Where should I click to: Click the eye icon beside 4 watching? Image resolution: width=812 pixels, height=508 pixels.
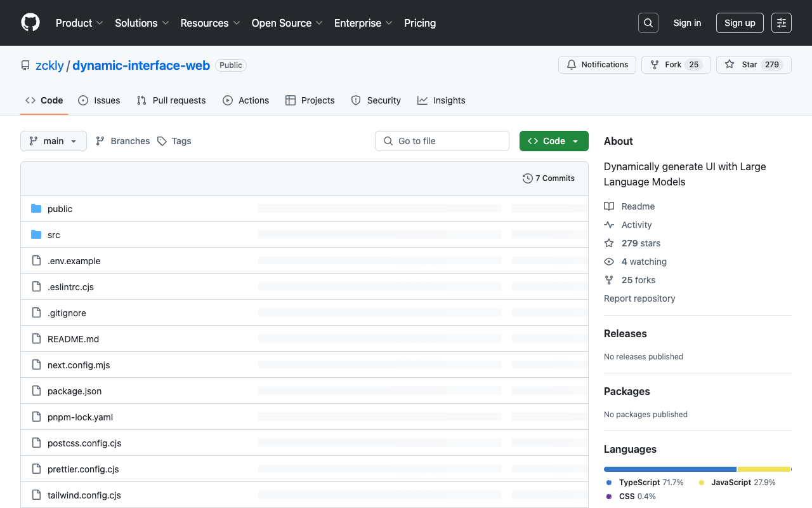pyautogui.click(x=609, y=262)
